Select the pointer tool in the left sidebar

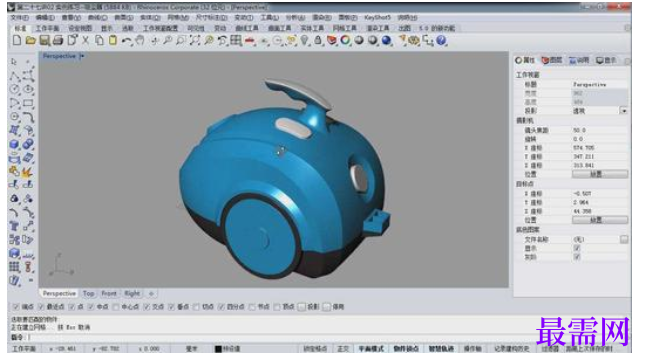click(14, 62)
